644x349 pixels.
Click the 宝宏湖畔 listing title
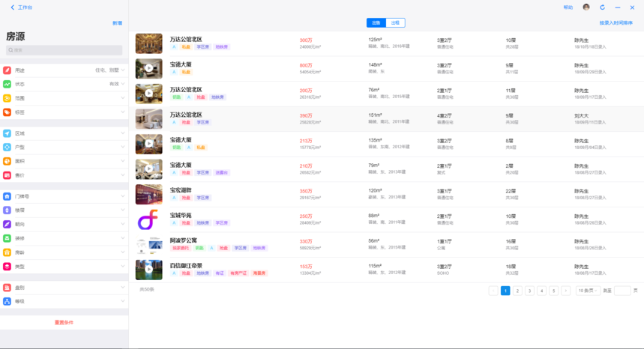pyautogui.click(x=181, y=190)
